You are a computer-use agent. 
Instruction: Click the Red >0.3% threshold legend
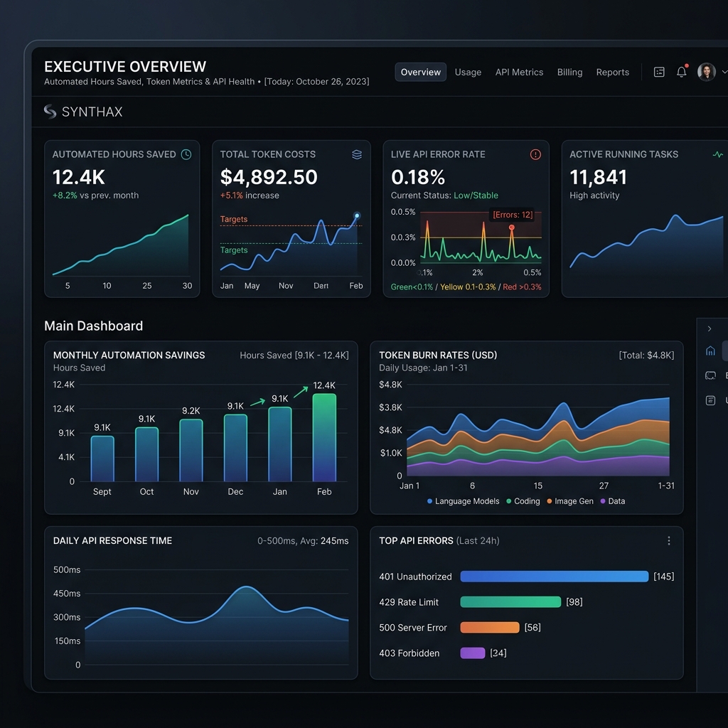pos(522,287)
